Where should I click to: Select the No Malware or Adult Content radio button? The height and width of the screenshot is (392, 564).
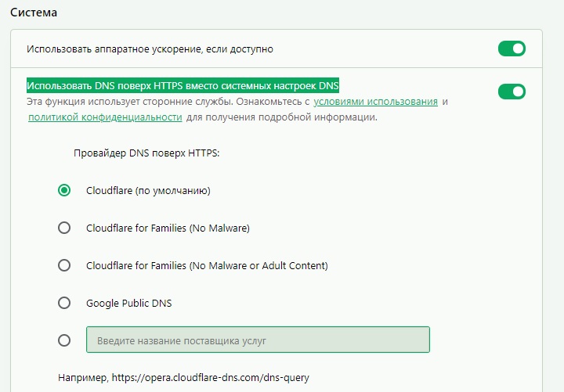(64, 265)
